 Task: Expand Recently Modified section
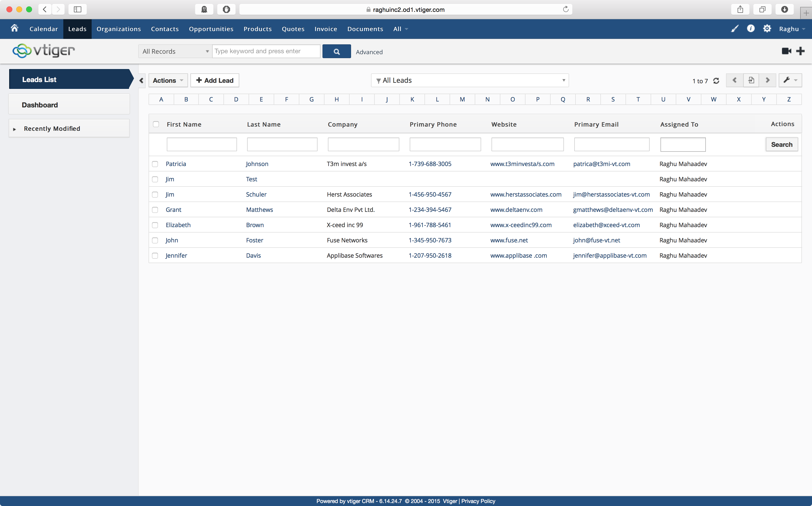pos(52,129)
